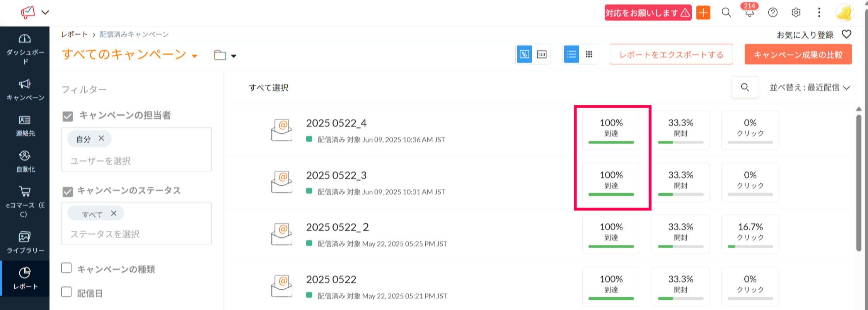Open レポート in the left sidebar
This screenshot has width=868, height=310.
[25, 278]
